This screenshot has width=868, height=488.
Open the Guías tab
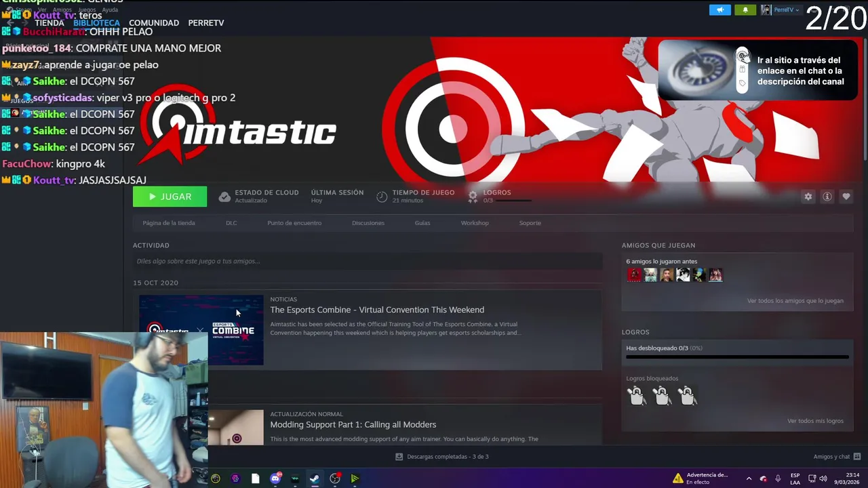[422, 223]
